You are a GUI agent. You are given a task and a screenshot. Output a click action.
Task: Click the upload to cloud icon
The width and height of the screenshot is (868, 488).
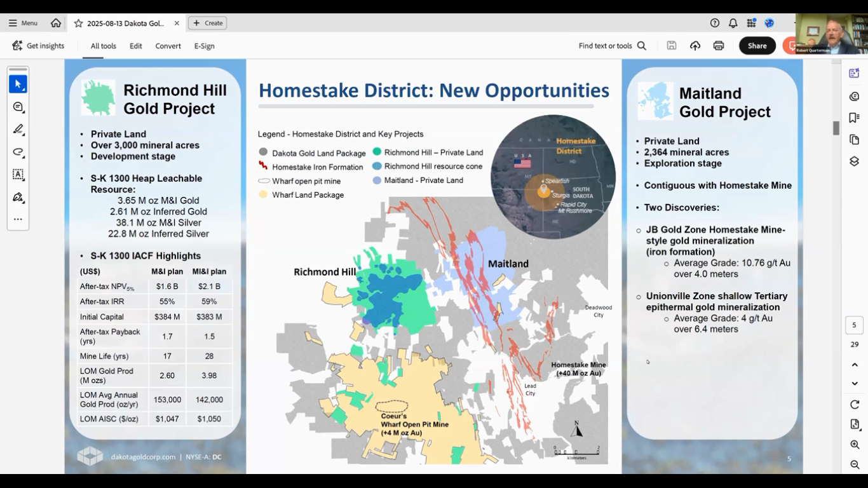tap(695, 46)
